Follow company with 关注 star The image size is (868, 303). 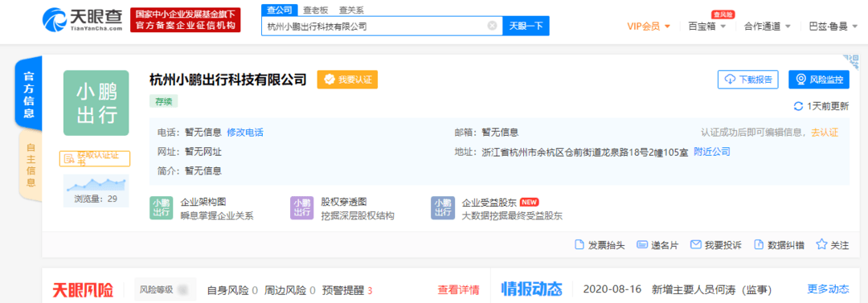point(822,244)
